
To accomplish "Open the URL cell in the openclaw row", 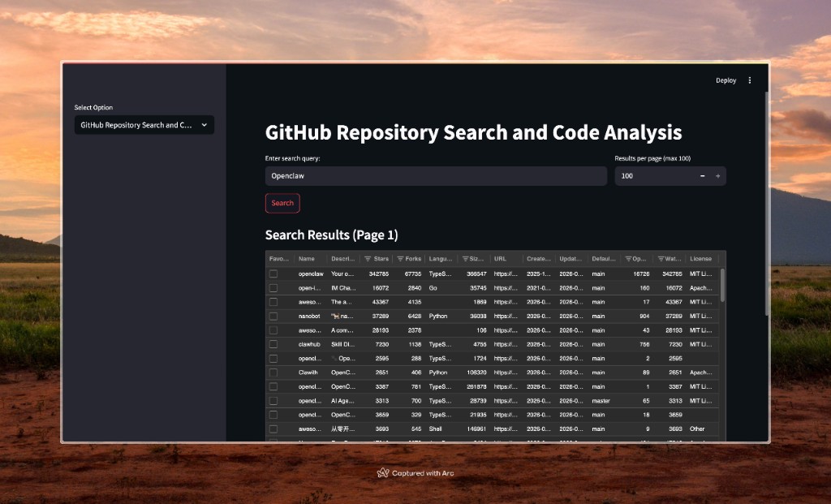I will [506, 274].
